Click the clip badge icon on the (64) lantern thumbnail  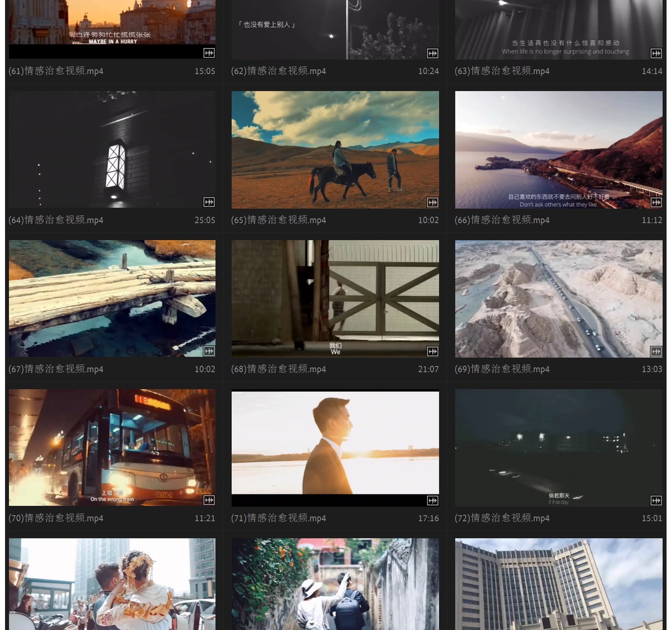(x=209, y=202)
